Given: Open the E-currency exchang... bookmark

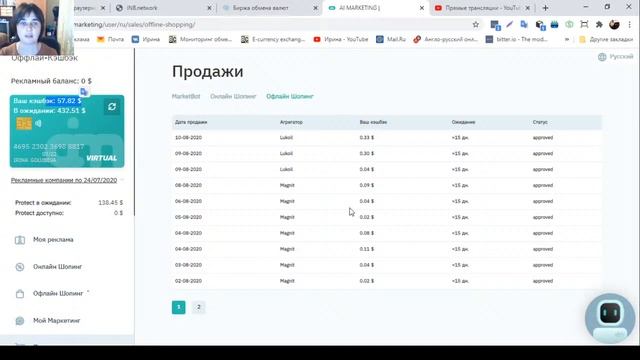Looking at the screenshot, I should (x=273, y=39).
